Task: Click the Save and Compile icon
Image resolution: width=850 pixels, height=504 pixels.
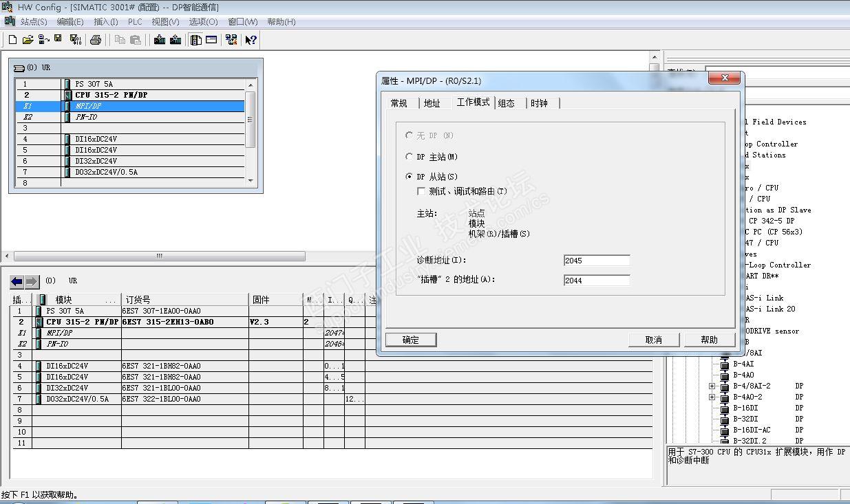Action: tap(75, 40)
